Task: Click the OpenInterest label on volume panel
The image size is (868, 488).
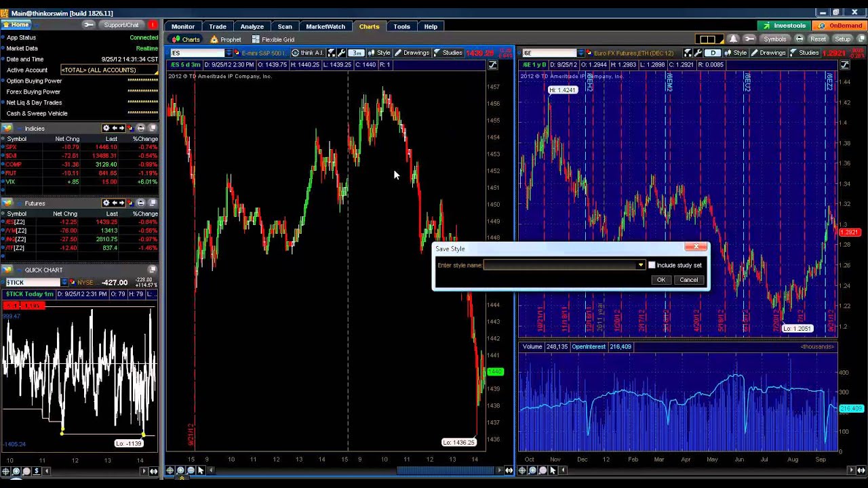Action: click(588, 347)
